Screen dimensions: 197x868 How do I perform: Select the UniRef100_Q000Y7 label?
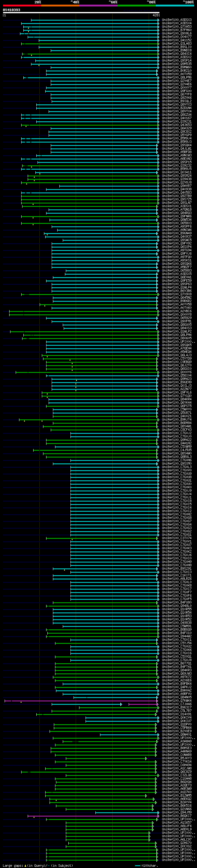coord(177,88)
